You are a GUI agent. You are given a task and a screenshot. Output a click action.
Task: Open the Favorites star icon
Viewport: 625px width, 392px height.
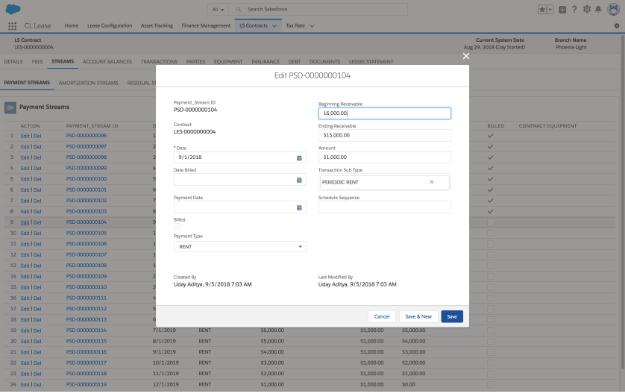(542, 9)
